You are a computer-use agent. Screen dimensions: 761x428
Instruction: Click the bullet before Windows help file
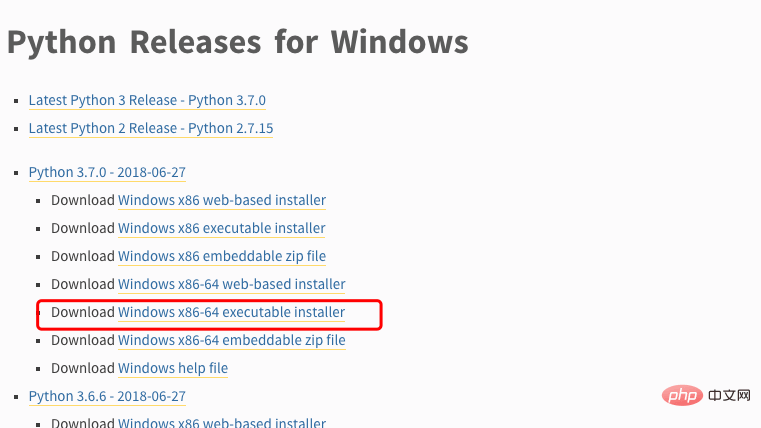[38, 369]
